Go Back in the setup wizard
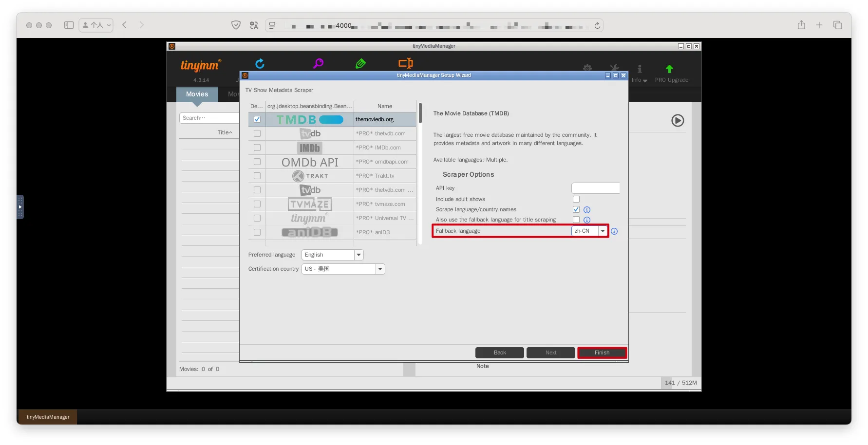 (x=499, y=352)
